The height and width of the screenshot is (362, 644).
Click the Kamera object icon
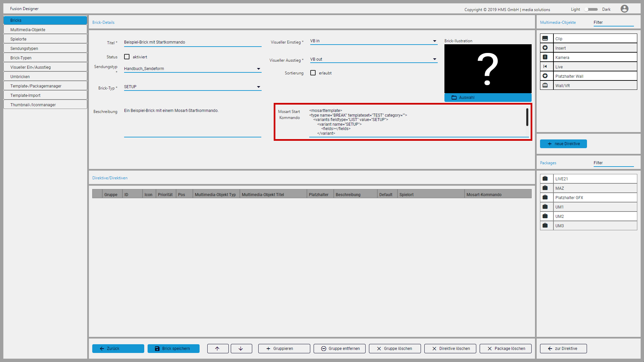pyautogui.click(x=545, y=57)
